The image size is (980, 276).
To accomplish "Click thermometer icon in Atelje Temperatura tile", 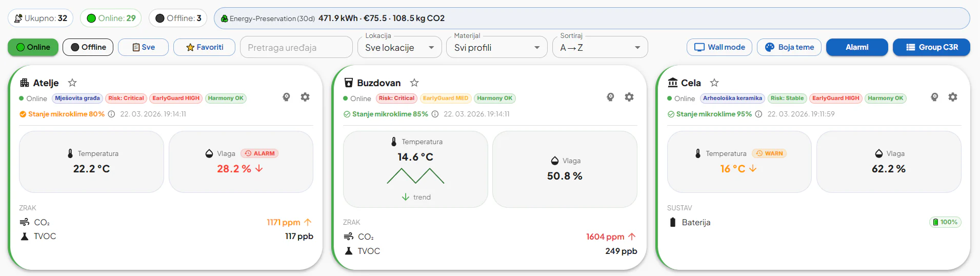I will click(x=70, y=153).
